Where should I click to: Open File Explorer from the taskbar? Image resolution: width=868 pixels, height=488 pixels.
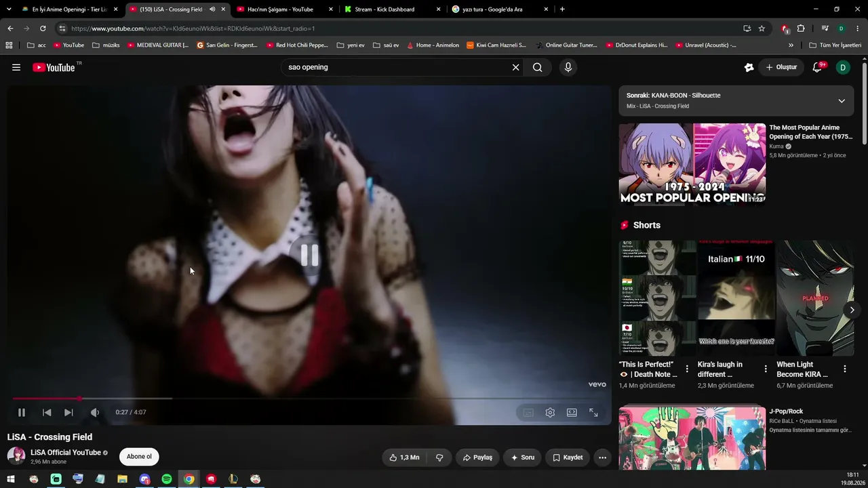[x=122, y=479]
